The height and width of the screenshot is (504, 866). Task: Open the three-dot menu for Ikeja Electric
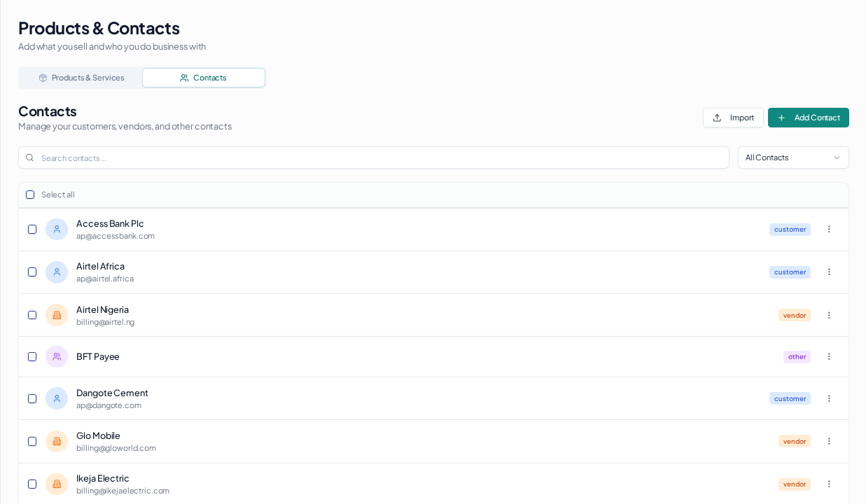pos(829,484)
